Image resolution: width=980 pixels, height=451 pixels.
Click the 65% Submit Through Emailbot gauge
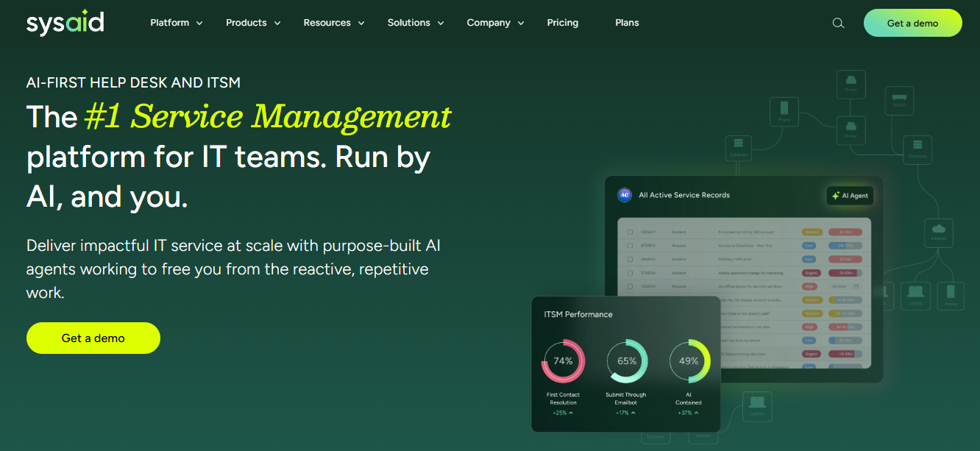(627, 361)
